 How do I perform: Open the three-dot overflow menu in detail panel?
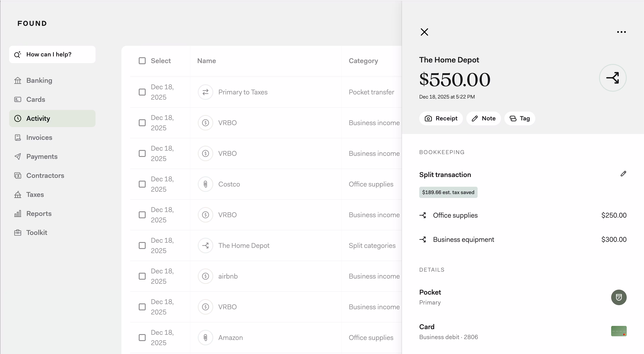pos(622,32)
